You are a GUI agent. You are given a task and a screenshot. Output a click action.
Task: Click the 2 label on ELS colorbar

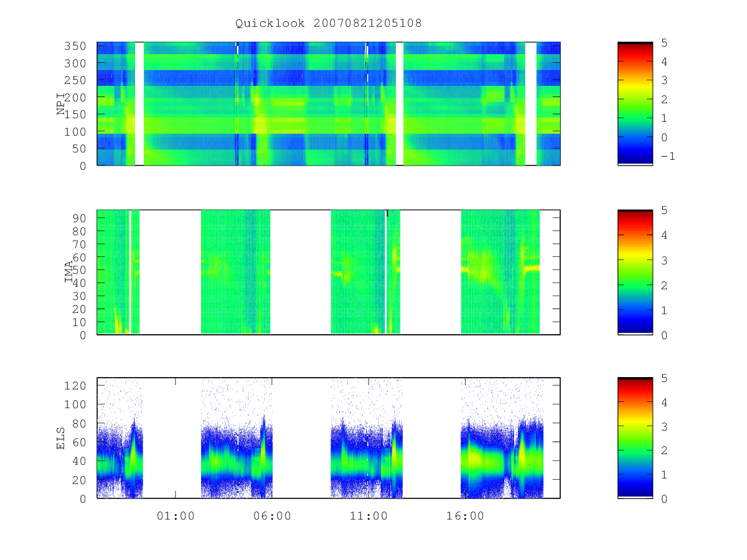coord(664,450)
